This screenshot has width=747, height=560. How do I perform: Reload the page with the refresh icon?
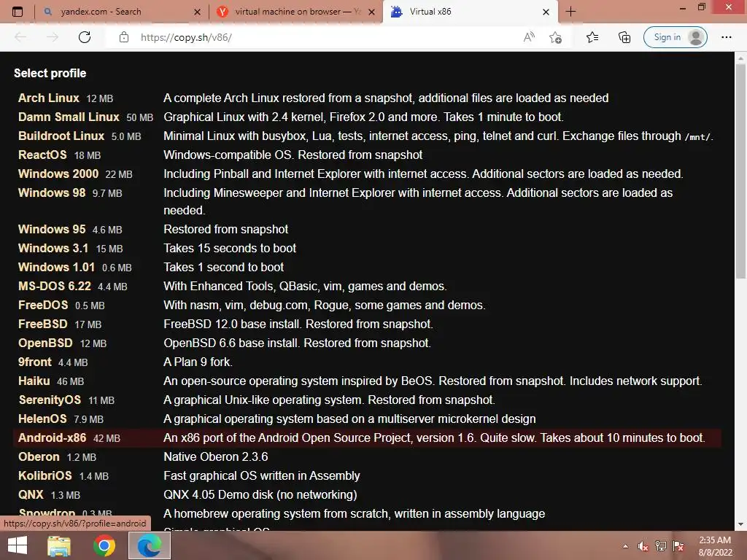click(85, 37)
